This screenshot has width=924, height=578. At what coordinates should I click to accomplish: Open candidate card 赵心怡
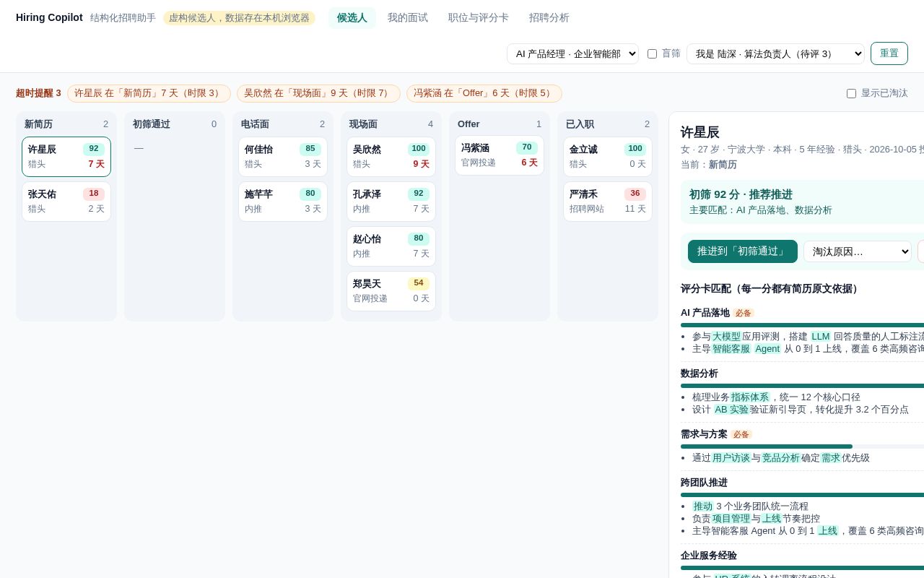point(391,246)
